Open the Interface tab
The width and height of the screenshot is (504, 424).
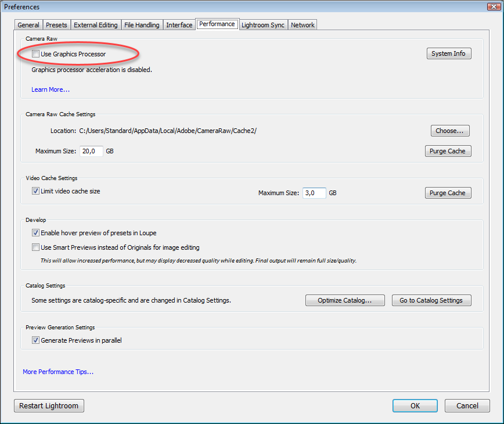tap(179, 24)
